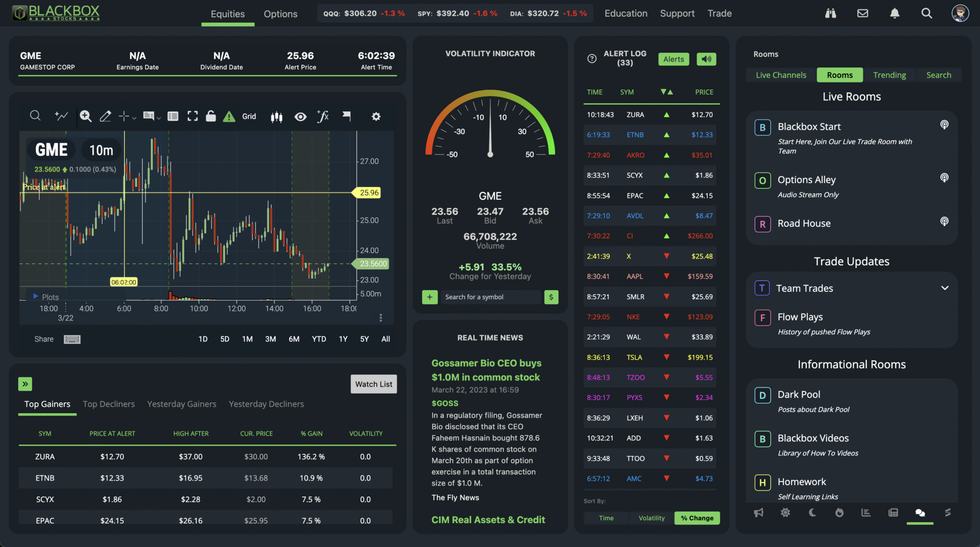Open the fx indicators tool on the chart

click(x=323, y=116)
